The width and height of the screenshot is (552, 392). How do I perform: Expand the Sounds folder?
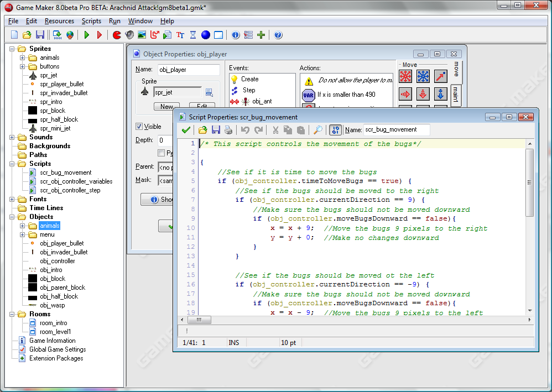pos(12,137)
